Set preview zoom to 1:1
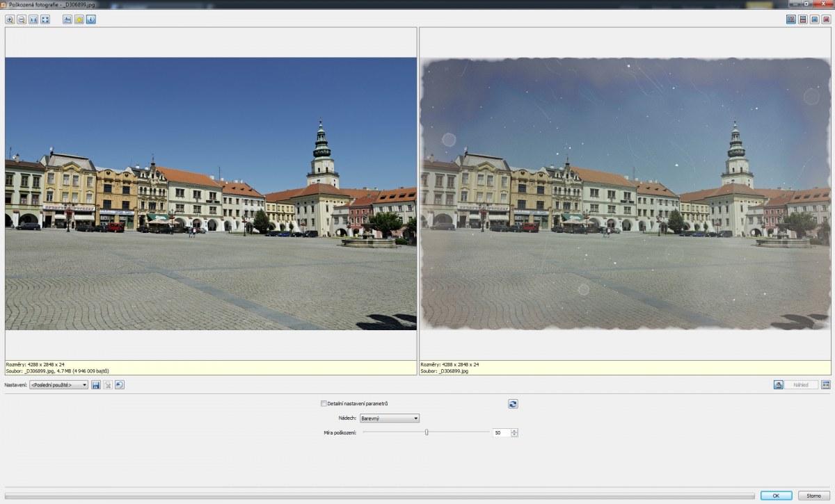The image size is (835, 504). pos(33,19)
